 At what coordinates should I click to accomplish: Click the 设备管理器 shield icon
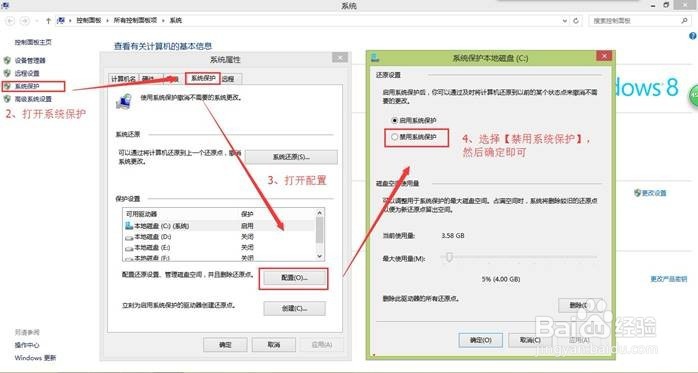(x=7, y=61)
